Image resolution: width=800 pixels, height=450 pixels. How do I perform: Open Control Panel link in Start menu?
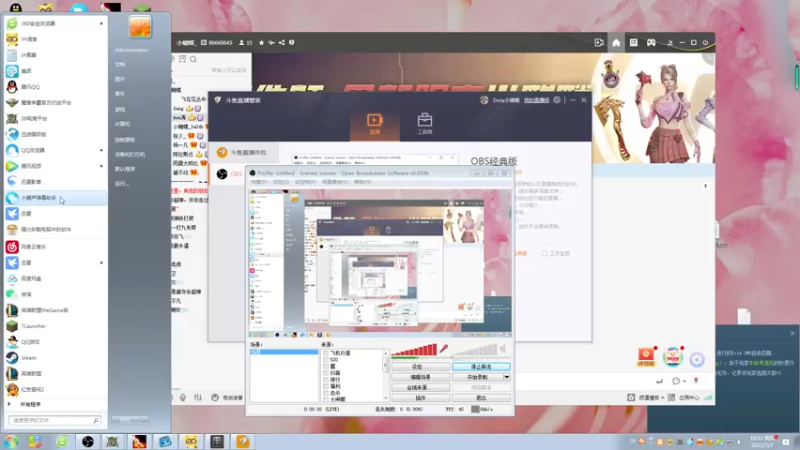126,140
